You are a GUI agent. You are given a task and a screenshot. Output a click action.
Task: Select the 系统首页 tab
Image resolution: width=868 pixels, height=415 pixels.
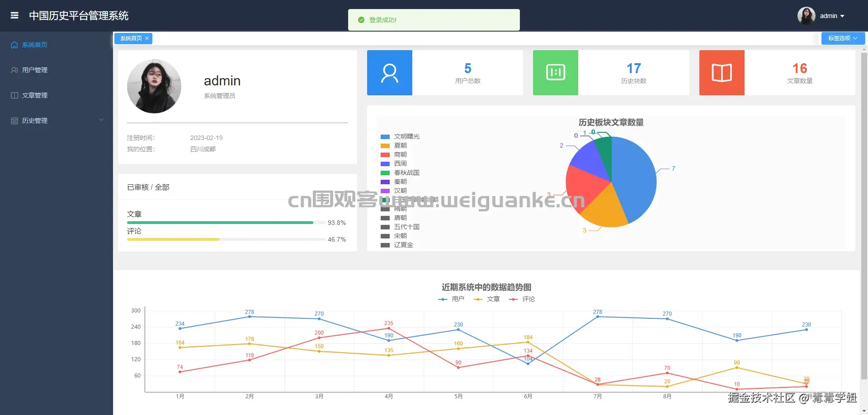(x=131, y=38)
